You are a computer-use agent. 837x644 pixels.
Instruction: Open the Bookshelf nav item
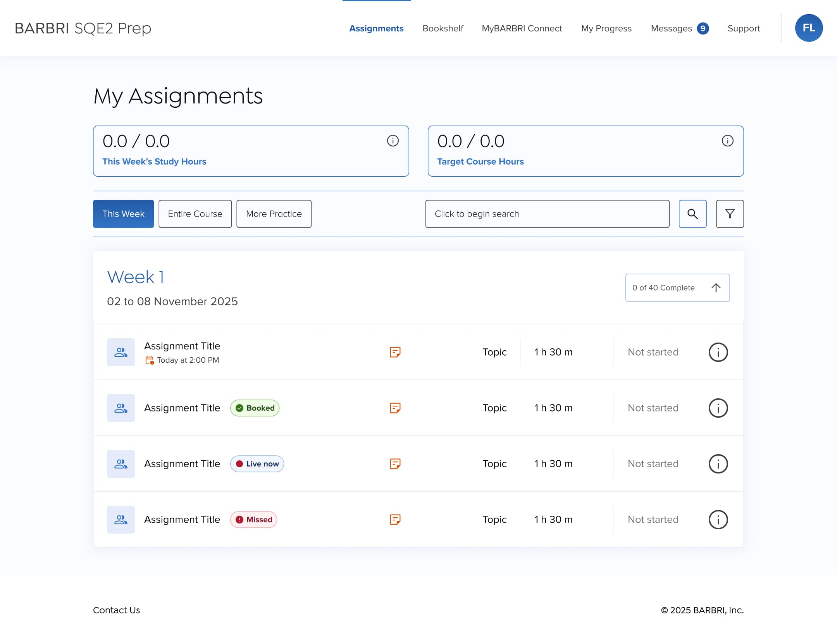coord(443,28)
